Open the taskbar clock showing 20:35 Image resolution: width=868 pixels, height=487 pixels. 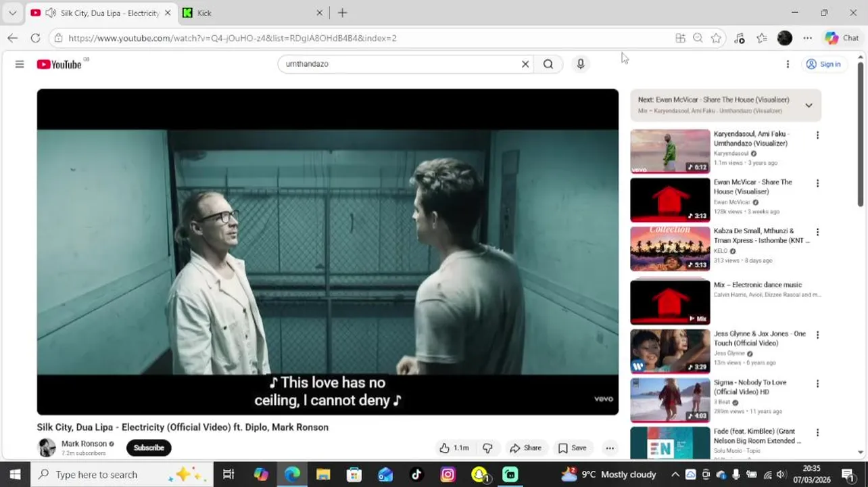[811, 474]
